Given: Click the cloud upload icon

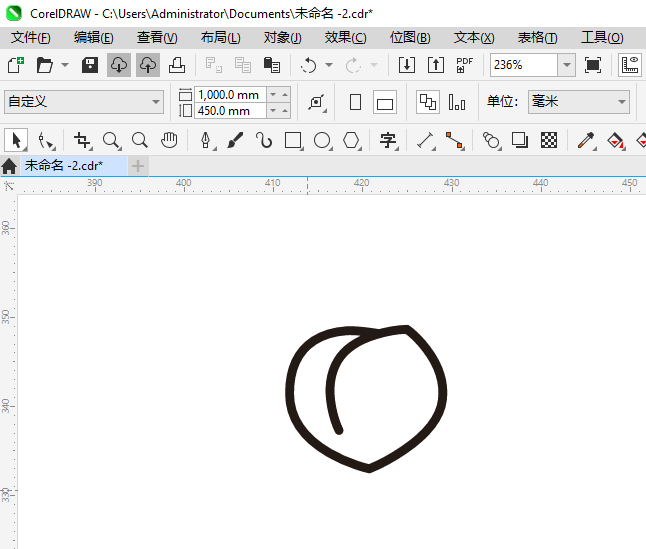Looking at the screenshot, I should coord(148,65).
